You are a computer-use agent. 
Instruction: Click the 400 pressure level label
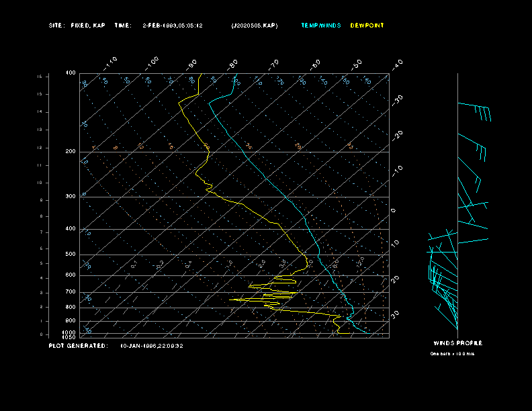[71, 229]
